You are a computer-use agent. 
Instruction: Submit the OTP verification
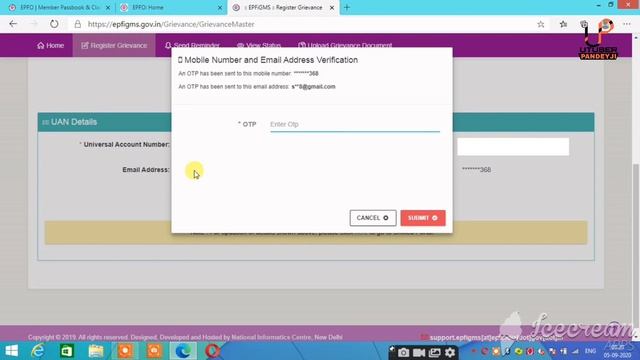(x=423, y=218)
